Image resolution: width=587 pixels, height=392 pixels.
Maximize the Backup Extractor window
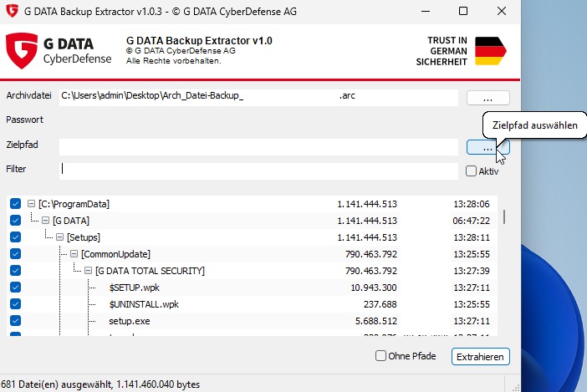pos(463,11)
